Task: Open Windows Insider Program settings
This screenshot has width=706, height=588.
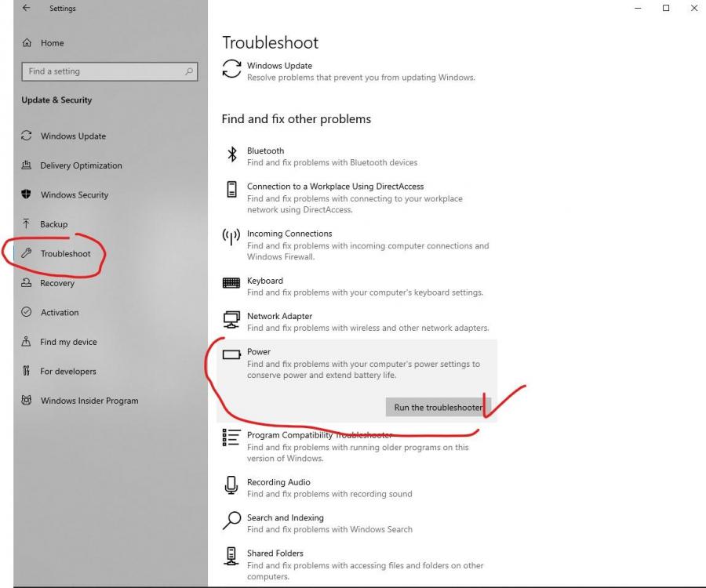Action: [89, 401]
